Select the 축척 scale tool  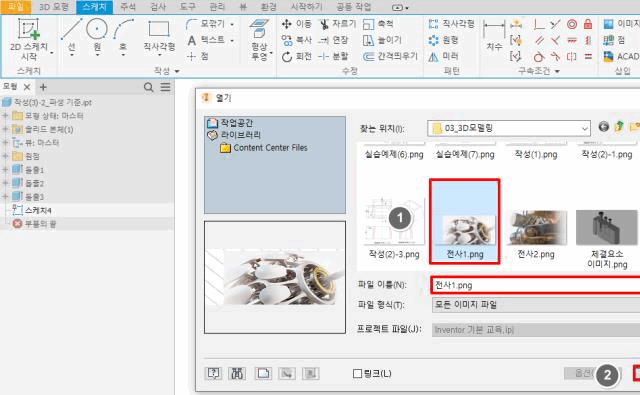tap(378, 24)
